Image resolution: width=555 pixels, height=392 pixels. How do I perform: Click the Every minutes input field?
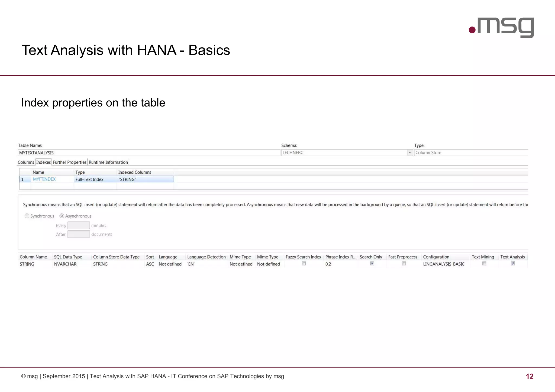tap(79, 225)
